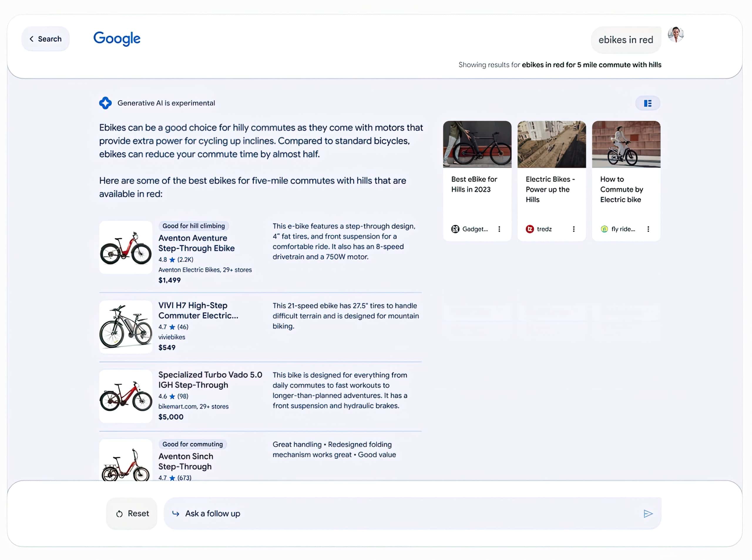The image size is (752, 560).
Task: Click the (673) reviews count
Action: click(x=184, y=478)
